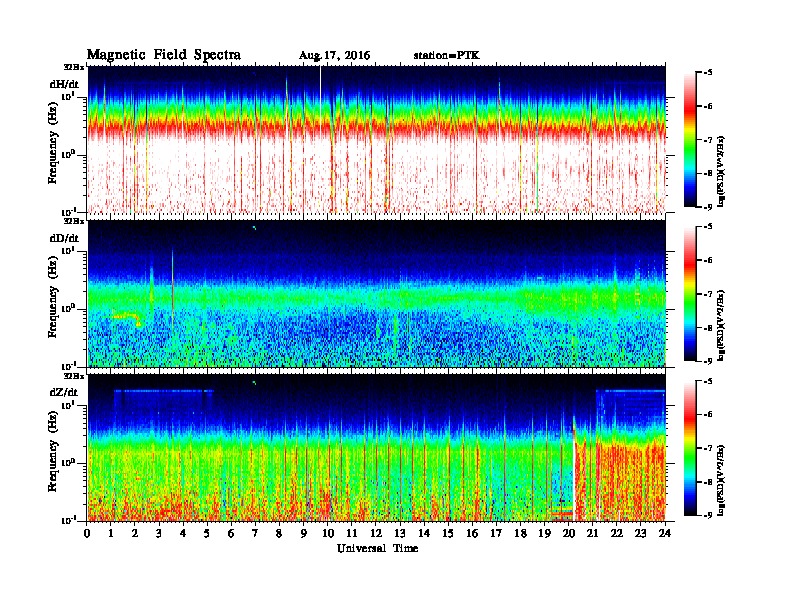792x612 pixels.
Task: Click hour tick label "10" on time axis
Action: coord(328,533)
